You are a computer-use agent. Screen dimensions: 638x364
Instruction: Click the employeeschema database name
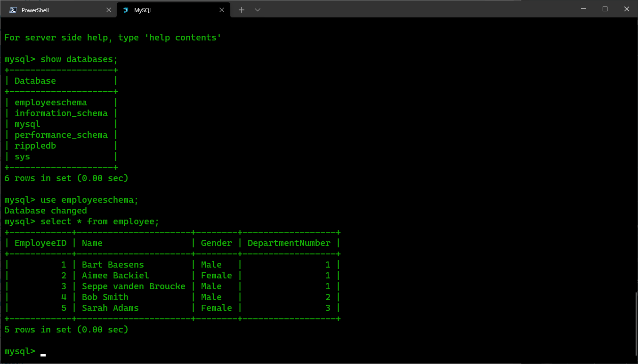[x=51, y=102]
